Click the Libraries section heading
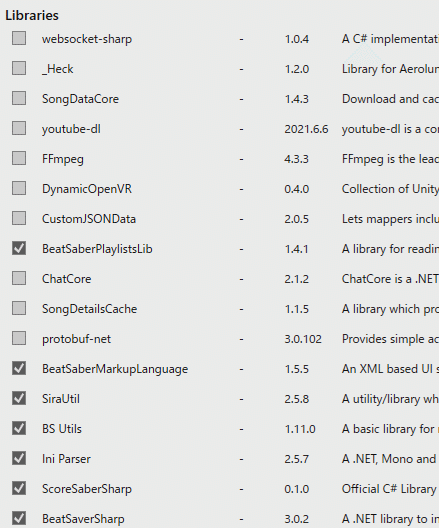 tap(32, 15)
